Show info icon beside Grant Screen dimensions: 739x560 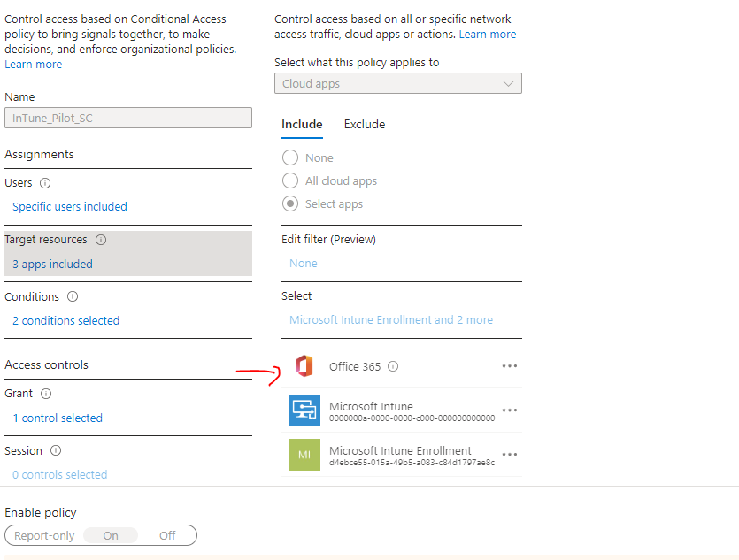pyautogui.click(x=46, y=394)
